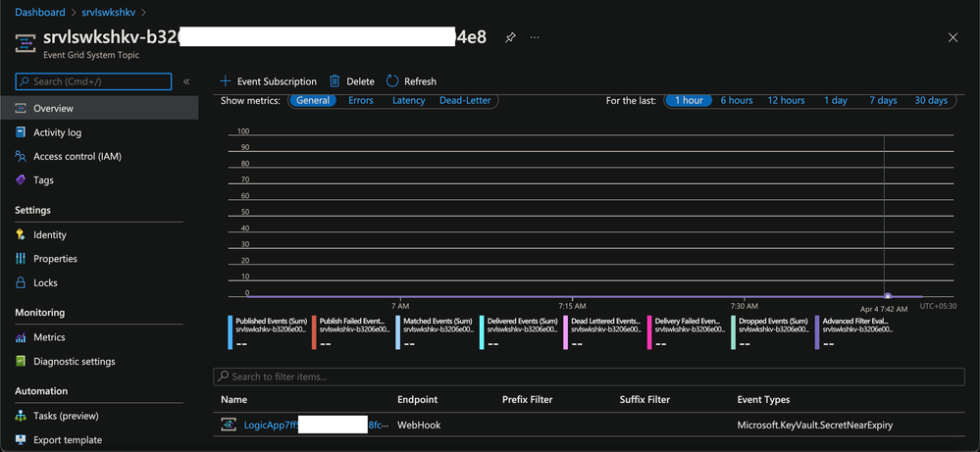Click the Microsoft.KeyVault.SecretNearExpiry event type
This screenshot has height=452, width=980.
point(815,426)
